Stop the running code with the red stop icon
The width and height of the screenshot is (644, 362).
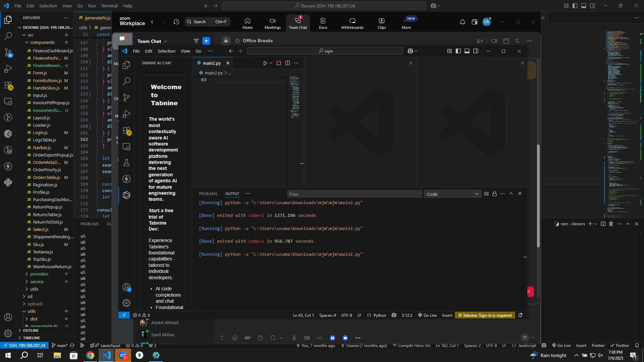click(279, 63)
